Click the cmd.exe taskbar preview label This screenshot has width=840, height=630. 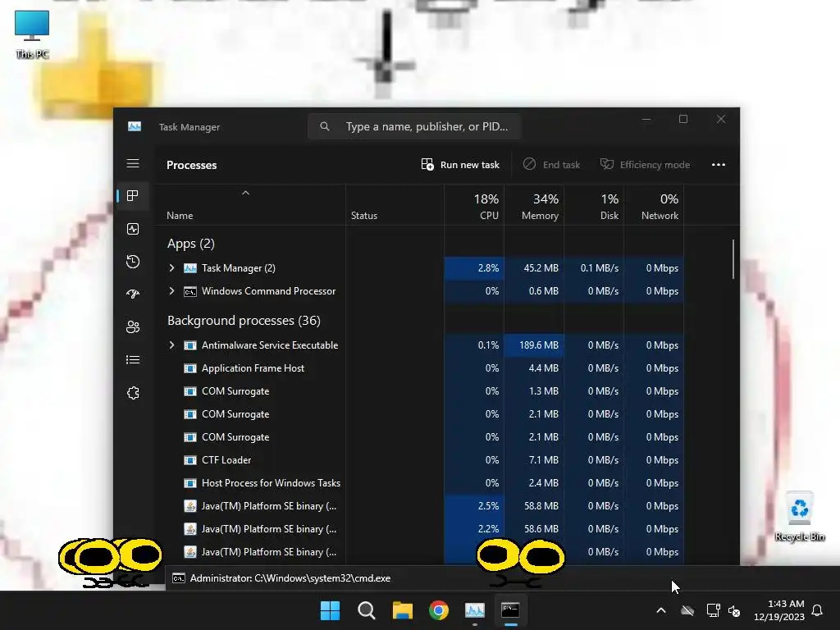(290, 578)
